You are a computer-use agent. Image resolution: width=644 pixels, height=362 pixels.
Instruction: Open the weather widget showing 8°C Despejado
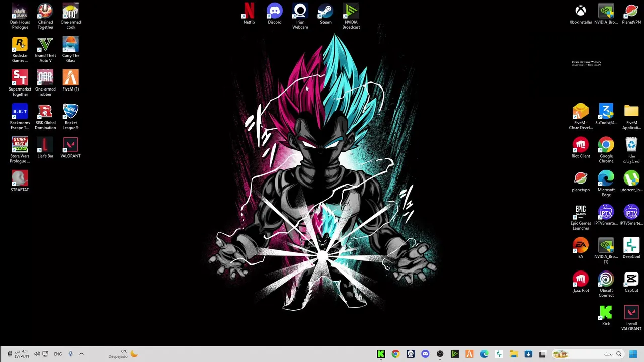(123, 354)
